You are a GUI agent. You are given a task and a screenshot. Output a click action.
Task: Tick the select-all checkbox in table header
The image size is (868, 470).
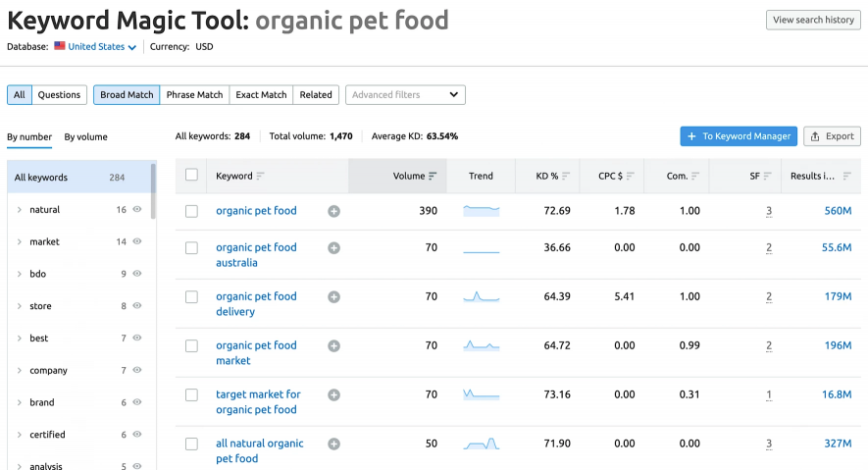(x=191, y=176)
